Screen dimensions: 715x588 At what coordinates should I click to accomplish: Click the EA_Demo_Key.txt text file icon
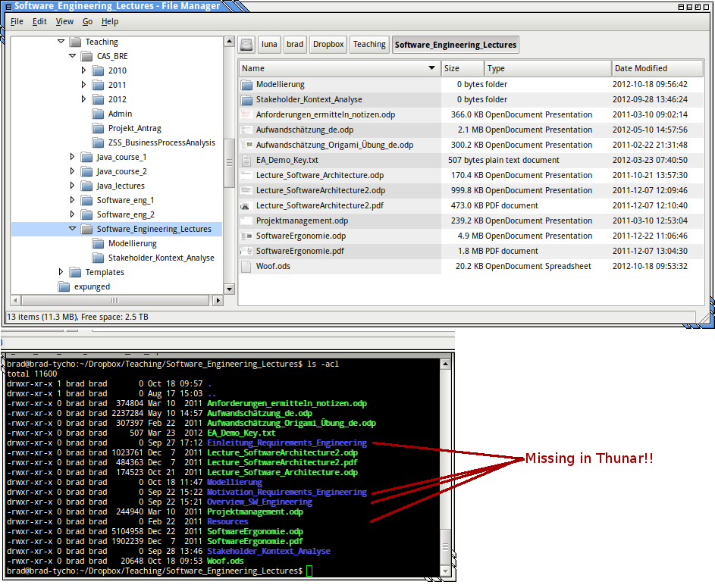(x=246, y=161)
